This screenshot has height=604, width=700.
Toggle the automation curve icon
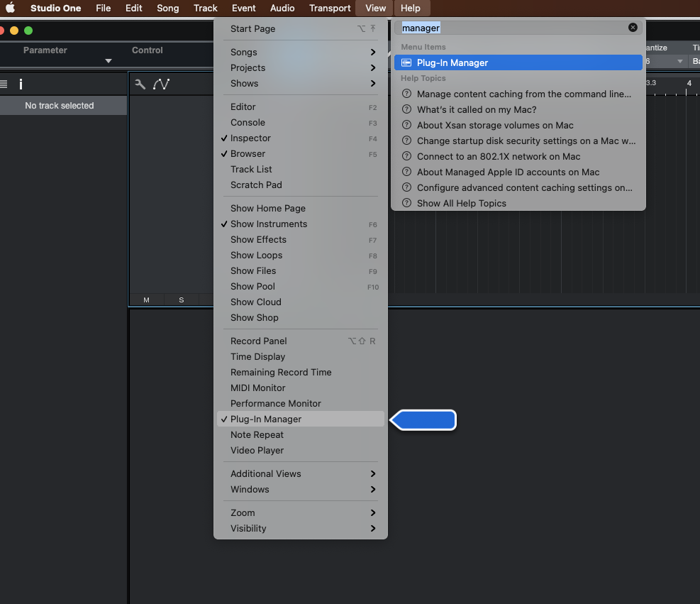[x=161, y=84]
